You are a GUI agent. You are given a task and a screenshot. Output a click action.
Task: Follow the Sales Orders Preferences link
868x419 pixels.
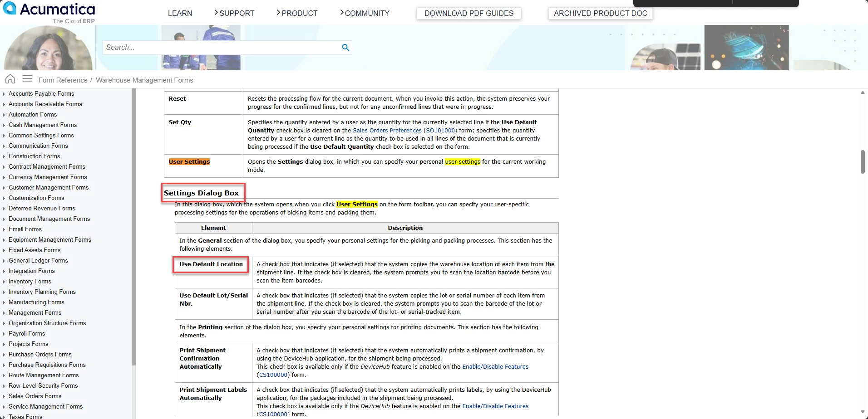coord(387,130)
